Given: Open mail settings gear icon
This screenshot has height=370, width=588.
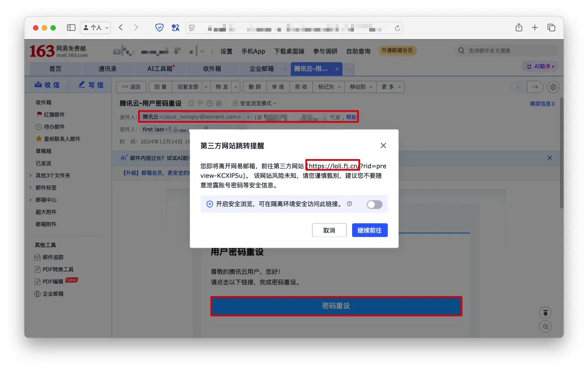Looking at the screenshot, I should pyautogui.click(x=553, y=87).
